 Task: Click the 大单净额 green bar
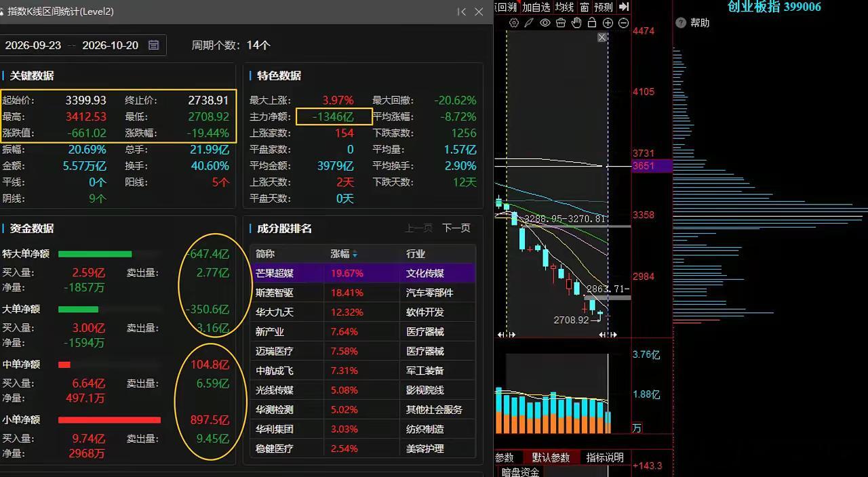[78, 310]
